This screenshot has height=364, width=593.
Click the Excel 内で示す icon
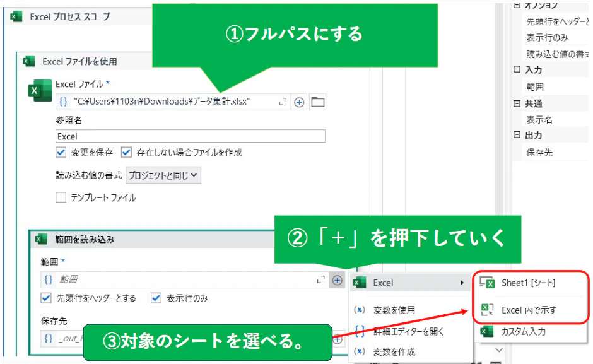pos(487,310)
